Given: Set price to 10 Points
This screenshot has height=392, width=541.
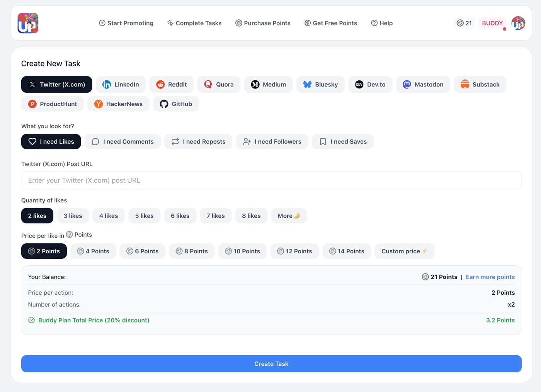Looking at the screenshot, I should pos(242,251).
